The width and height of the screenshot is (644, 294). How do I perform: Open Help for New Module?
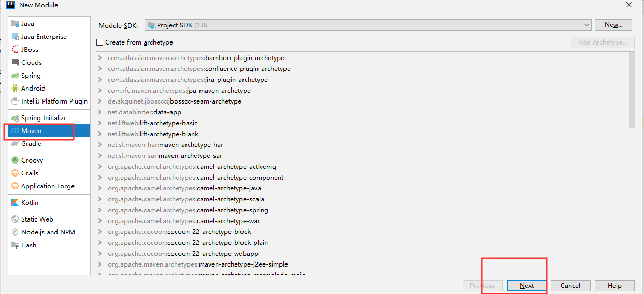(614, 286)
